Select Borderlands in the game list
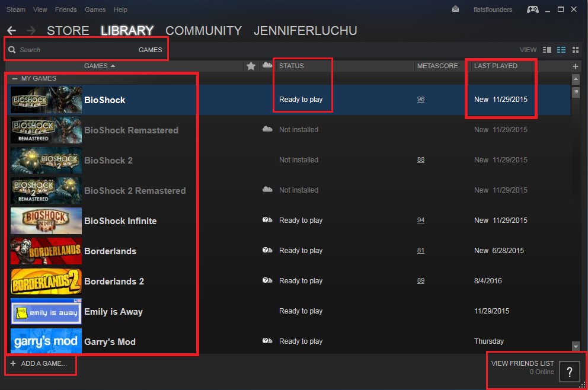The width and height of the screenshot is (588, 390). [289, 251]
